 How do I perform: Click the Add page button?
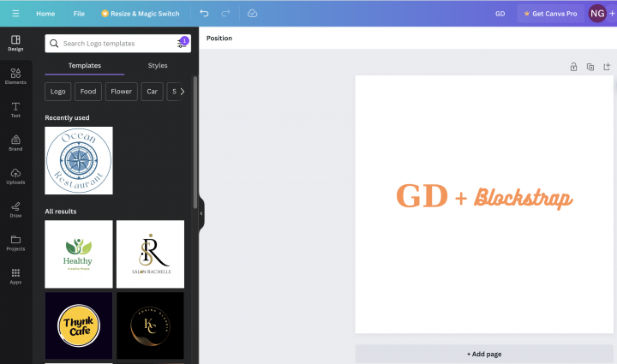pos(484,354)
